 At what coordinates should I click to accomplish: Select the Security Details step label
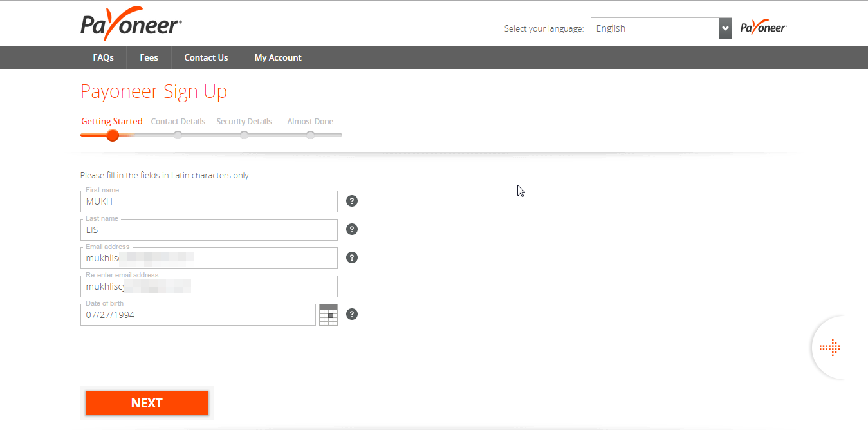tap(244, 121)
